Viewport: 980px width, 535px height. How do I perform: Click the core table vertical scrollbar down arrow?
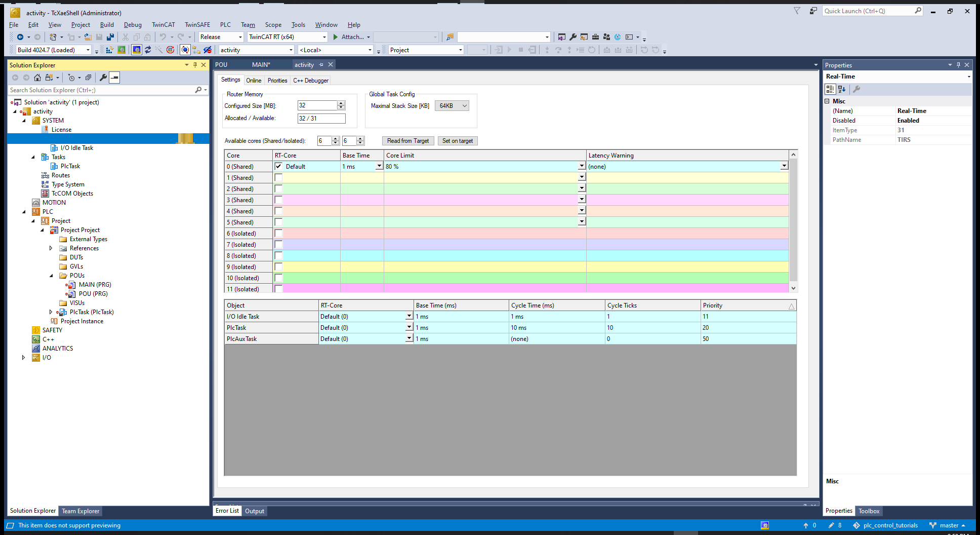(x=793, y=288)
